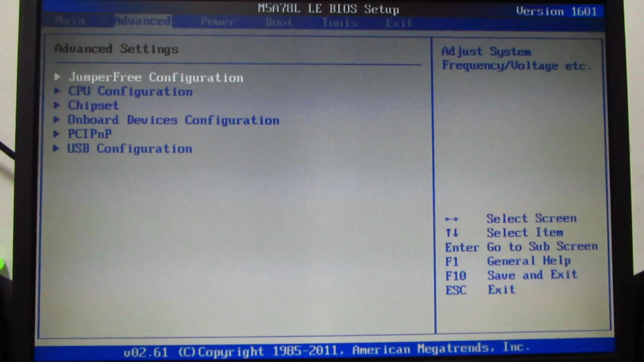Click the Chipset arrow icon

tap(59, 106)
